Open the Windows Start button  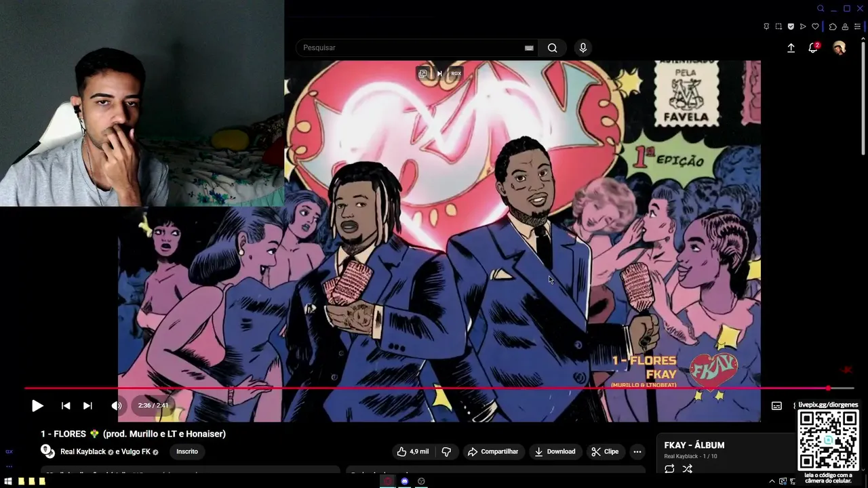coord(8,481)
